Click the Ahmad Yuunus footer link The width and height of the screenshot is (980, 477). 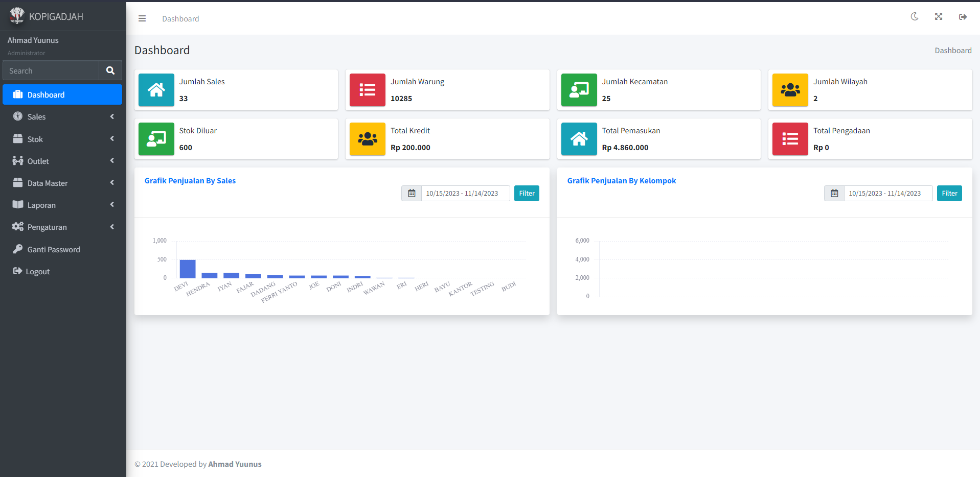click(235, 464)
